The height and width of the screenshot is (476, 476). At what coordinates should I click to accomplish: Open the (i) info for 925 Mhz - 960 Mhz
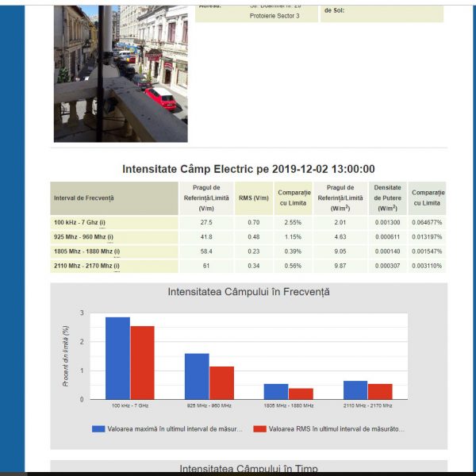coord(109,237)
